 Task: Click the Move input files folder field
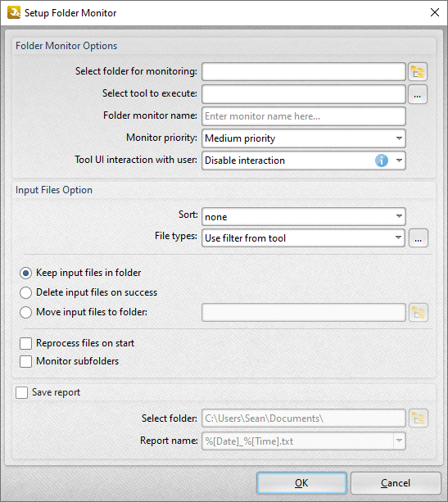304,313
